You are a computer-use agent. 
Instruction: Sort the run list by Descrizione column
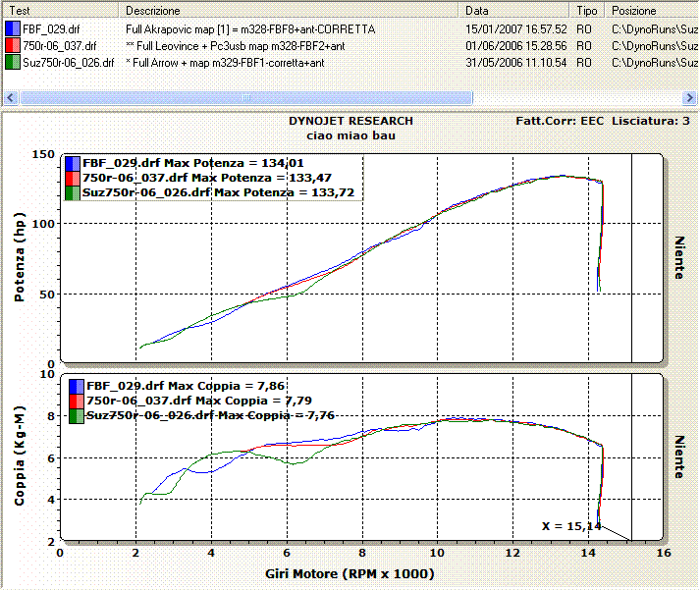pyautogui.click(x=291, y=10)
